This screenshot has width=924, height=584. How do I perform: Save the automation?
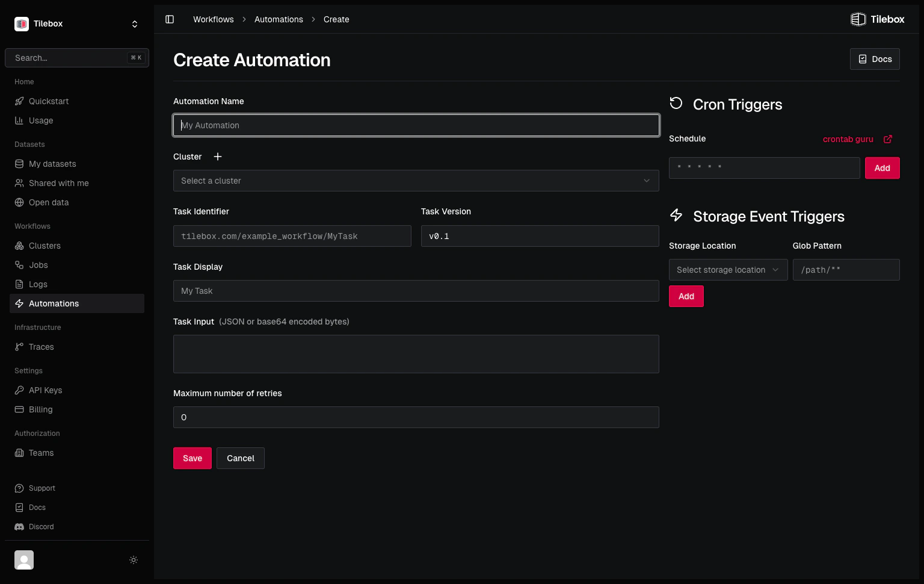[x=192, y=458]
